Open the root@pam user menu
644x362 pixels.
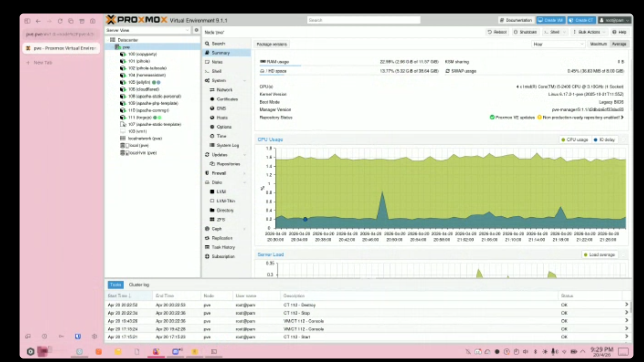click(614, 20)
